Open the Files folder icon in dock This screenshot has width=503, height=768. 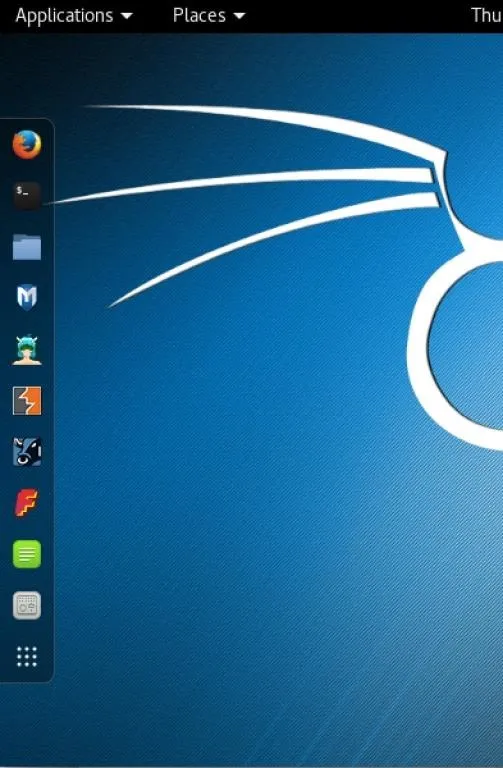click(x=26, y=247)
